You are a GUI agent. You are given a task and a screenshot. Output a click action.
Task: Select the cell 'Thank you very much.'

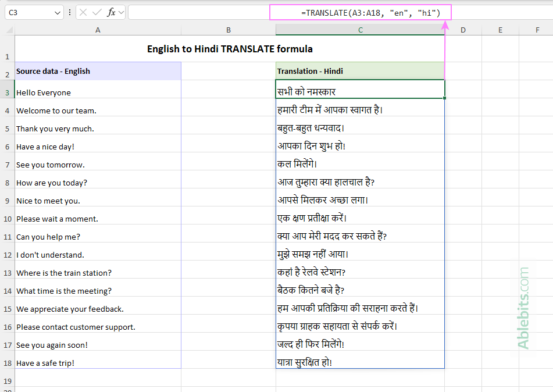pyautogui.click(x=98, y=125)
